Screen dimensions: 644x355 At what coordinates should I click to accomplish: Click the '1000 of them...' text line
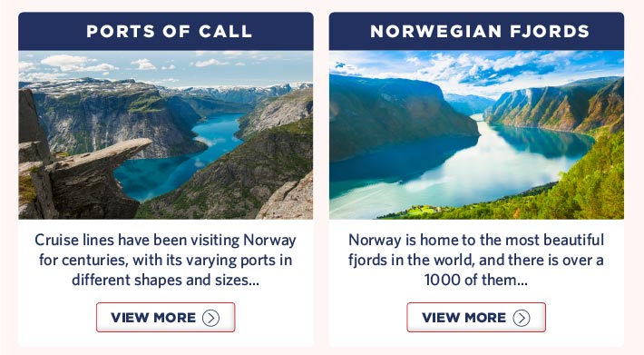(x=475, y=280)
